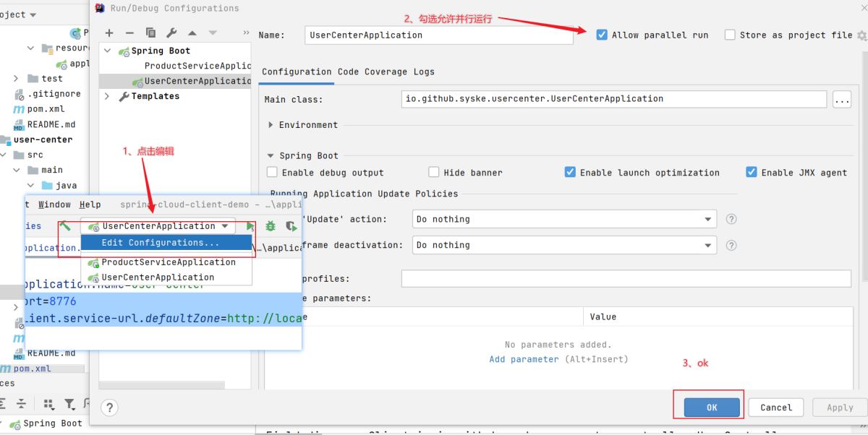Enable Store as project file checkbox
The width and height of the screenshot is (868, 435).
[x=730, y=35]
